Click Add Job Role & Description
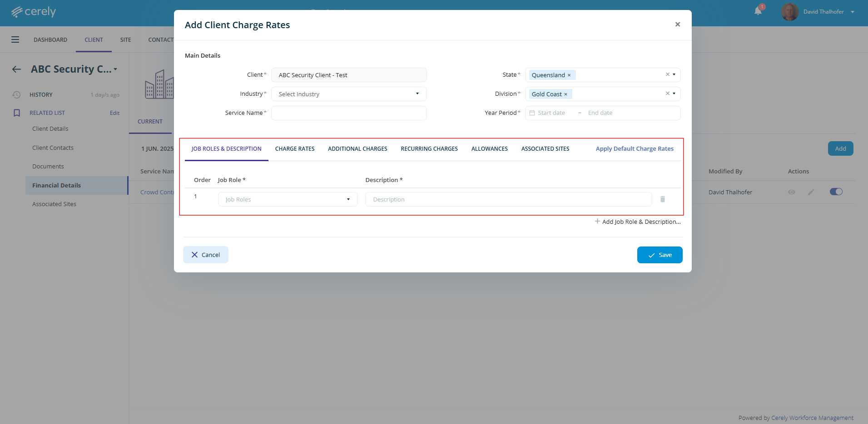868x424 pixels. (x=638, y=222)
